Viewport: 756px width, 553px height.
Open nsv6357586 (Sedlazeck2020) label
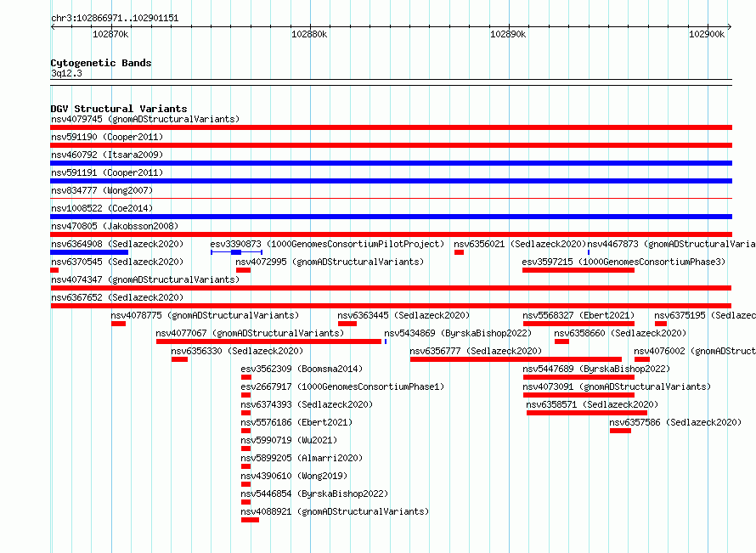675,422
